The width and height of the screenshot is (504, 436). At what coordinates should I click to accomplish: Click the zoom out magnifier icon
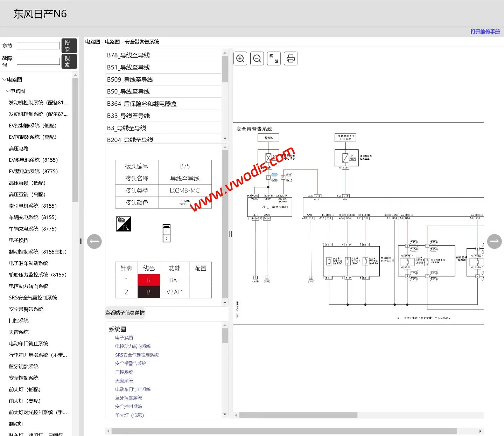(257, 58)
